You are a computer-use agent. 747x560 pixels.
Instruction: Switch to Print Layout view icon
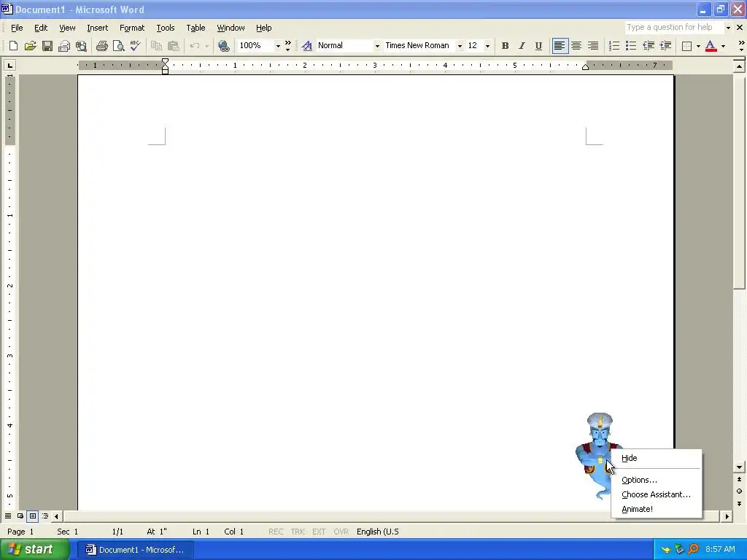coord(32,516)
